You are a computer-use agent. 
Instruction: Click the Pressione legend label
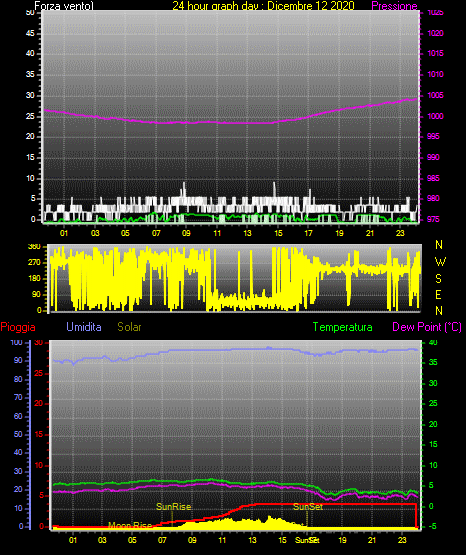pyautogui.click(x=394, y=6)
